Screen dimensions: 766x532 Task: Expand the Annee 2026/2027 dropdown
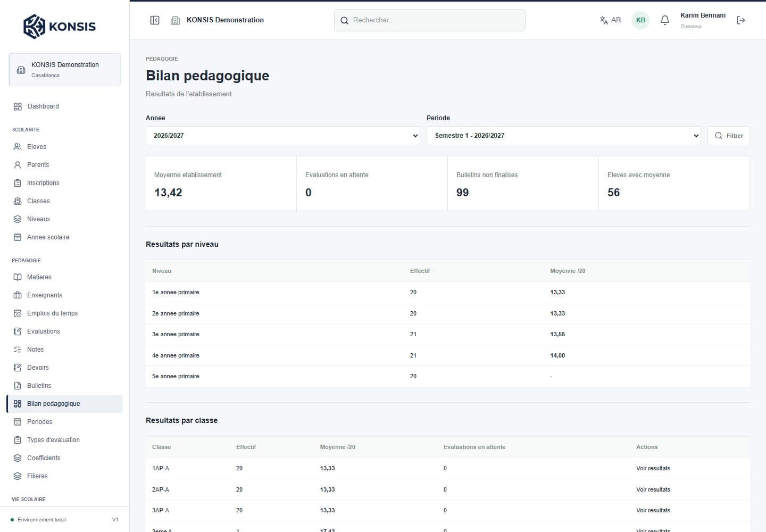pyautogui.click(x=282, y=136)
